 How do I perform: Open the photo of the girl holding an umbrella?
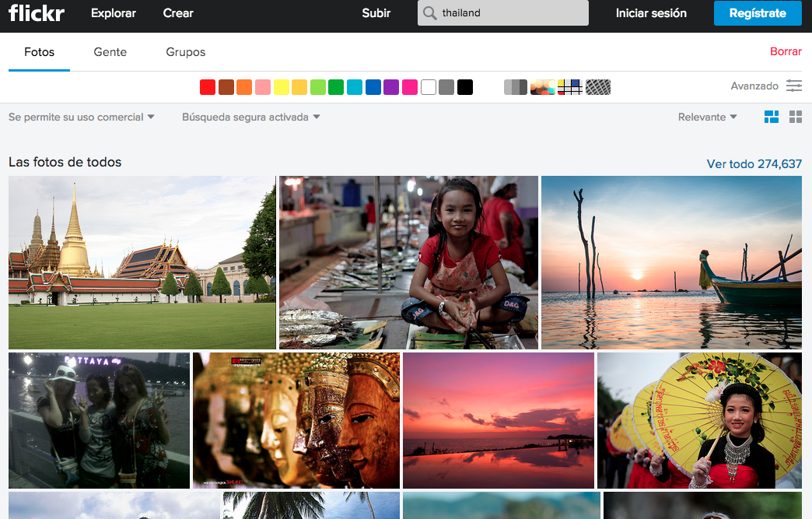[x=698, y=420]
